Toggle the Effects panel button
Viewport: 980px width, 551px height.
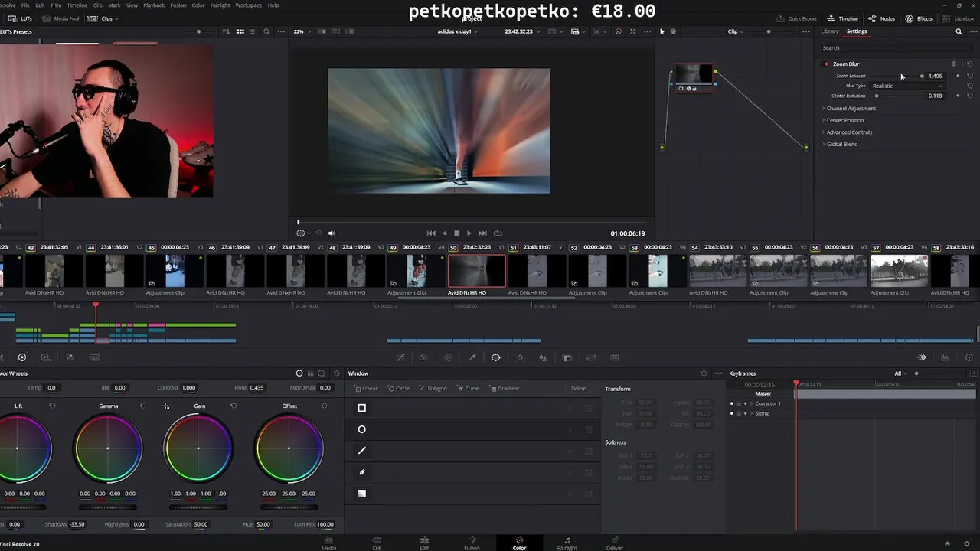(920, 18)
